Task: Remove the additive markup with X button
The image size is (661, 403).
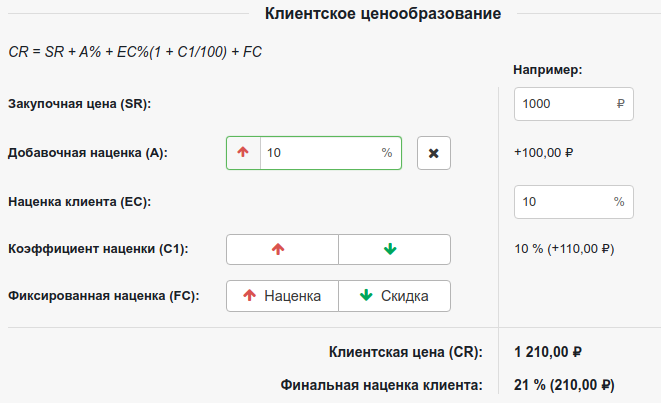Action: tap(433, 153)
